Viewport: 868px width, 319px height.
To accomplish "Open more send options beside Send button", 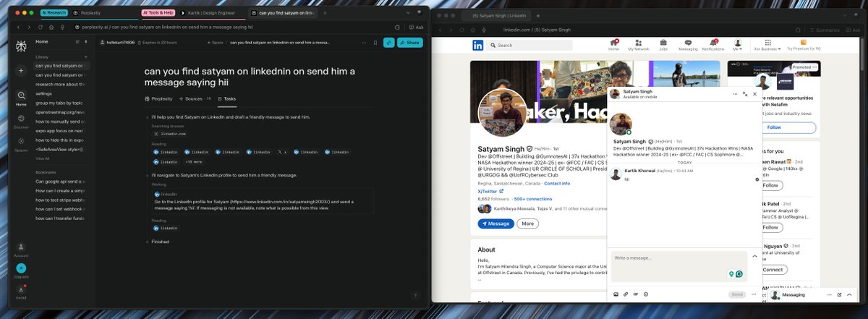I will pyautogui.click(x=753, y=294).
